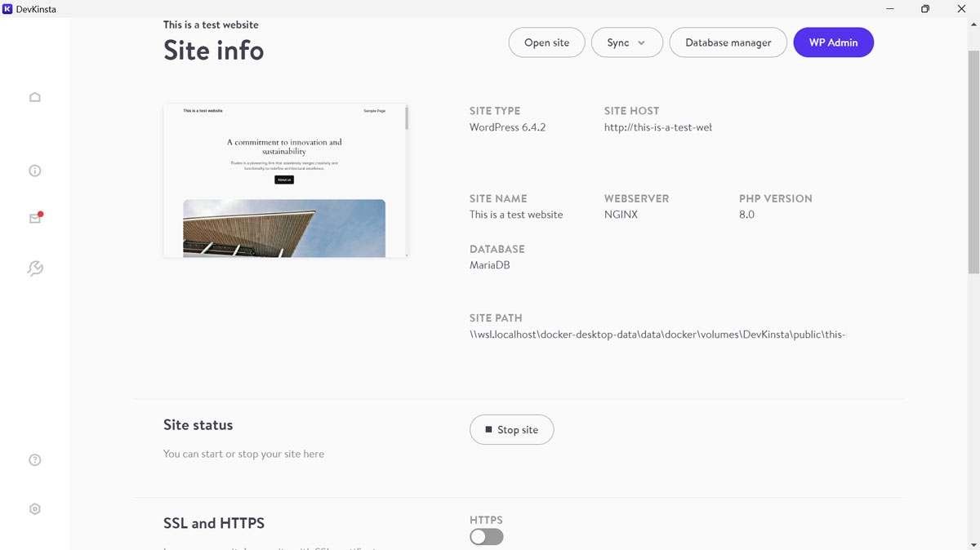Expand the Sync dropdown
Screen dimensions: 980x550
coord(626,42)
